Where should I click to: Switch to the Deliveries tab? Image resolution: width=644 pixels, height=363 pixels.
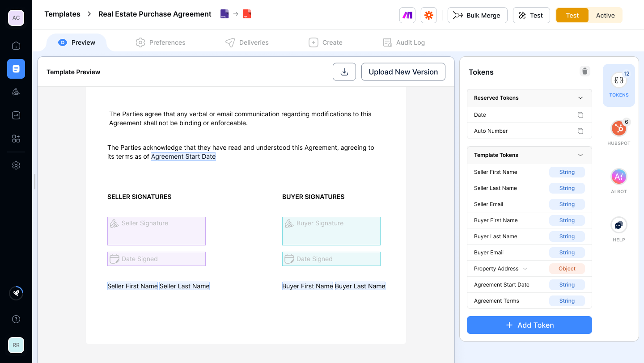(x=247, y=42)
